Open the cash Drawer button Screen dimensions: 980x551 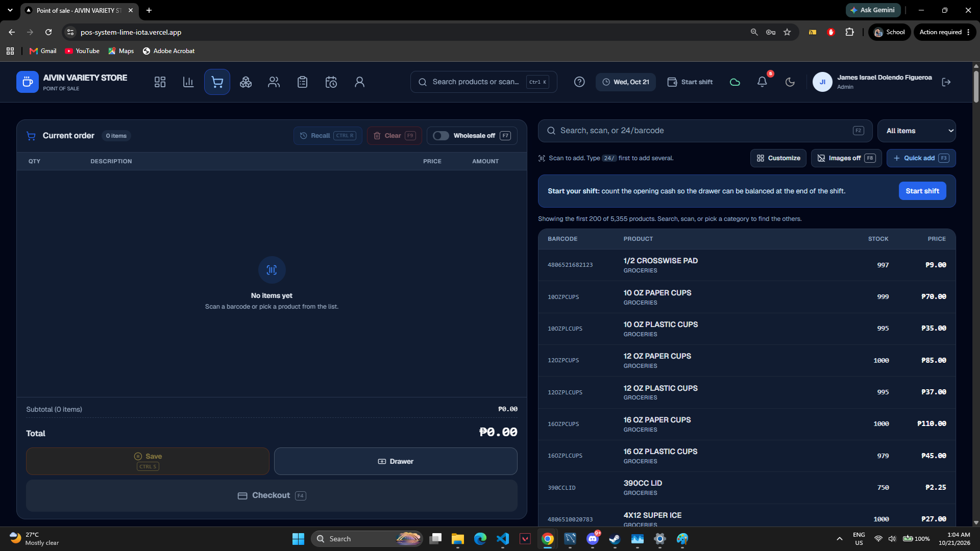click(396, 461)
